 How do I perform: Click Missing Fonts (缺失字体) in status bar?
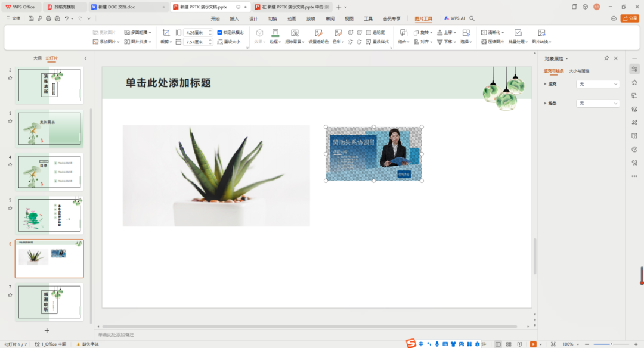(x=88, y=344)
